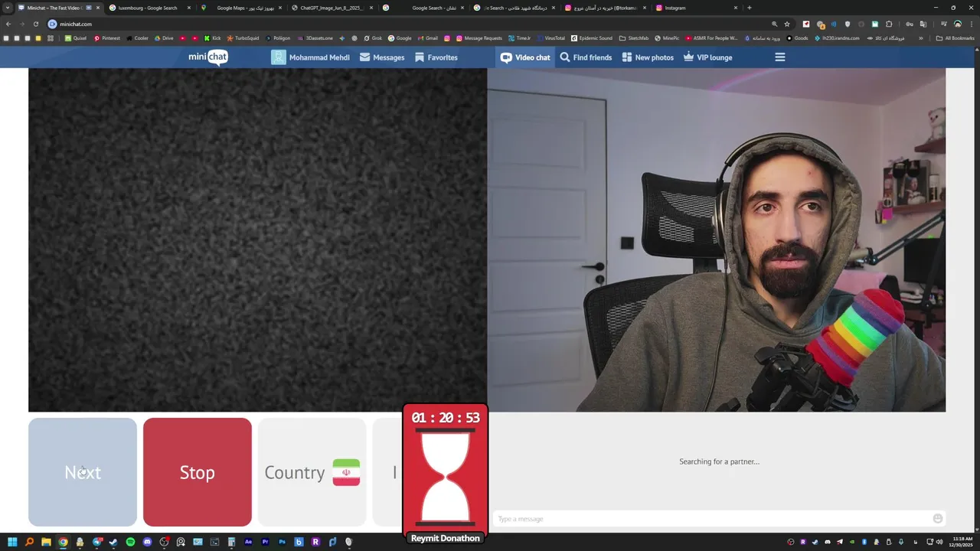Click your own webcam preview
980x551 pixels.
717,240
